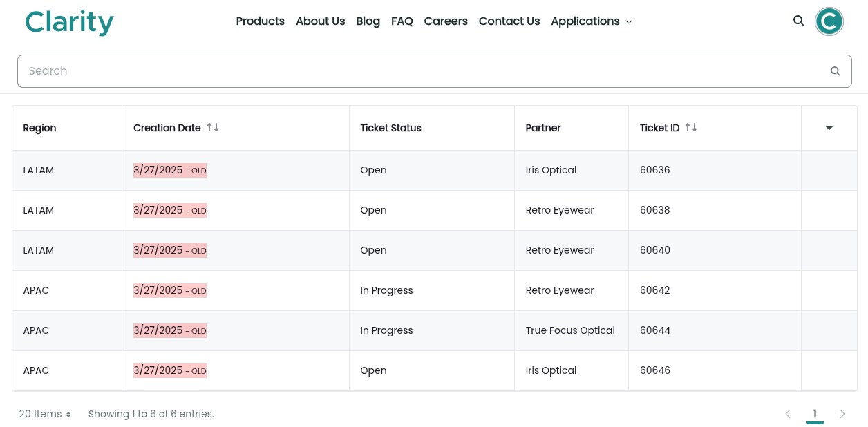Click LATAM region for ticket 60640
The image size is (868, 427).
(x=38, y=250)
